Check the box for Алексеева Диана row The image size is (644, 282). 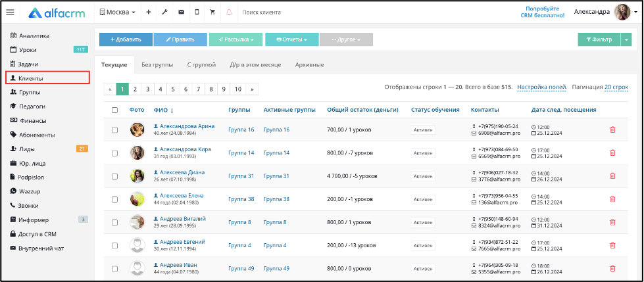point(114,176)
